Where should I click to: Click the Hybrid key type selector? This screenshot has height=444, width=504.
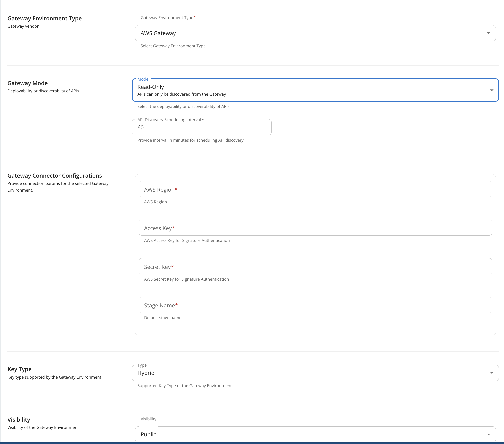[299, 373]
